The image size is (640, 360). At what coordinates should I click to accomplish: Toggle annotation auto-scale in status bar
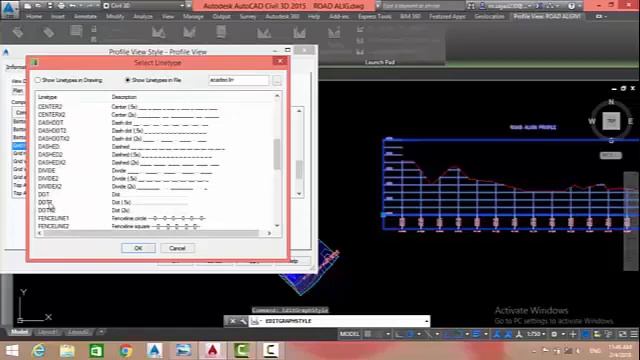click(508, 334)
